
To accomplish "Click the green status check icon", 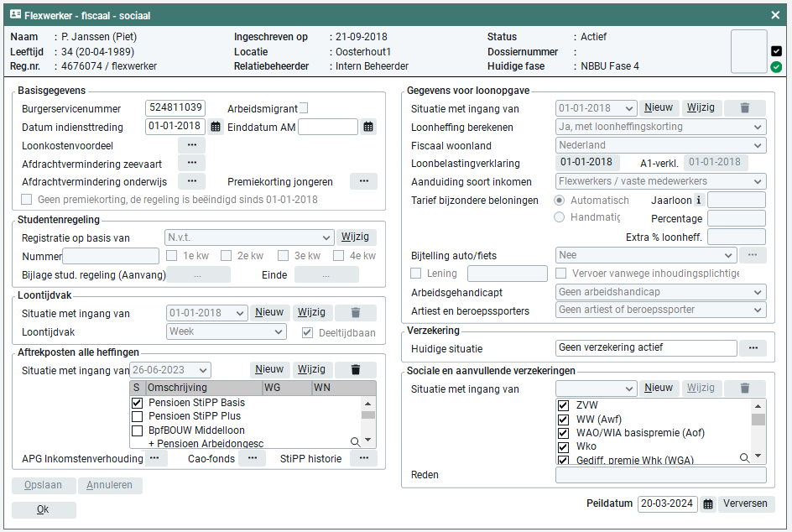I will point(776,66).
